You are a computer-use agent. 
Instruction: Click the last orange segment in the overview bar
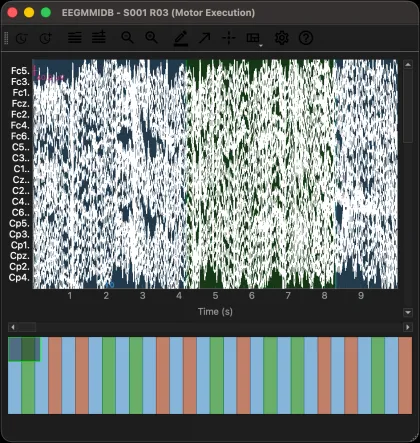405,375
